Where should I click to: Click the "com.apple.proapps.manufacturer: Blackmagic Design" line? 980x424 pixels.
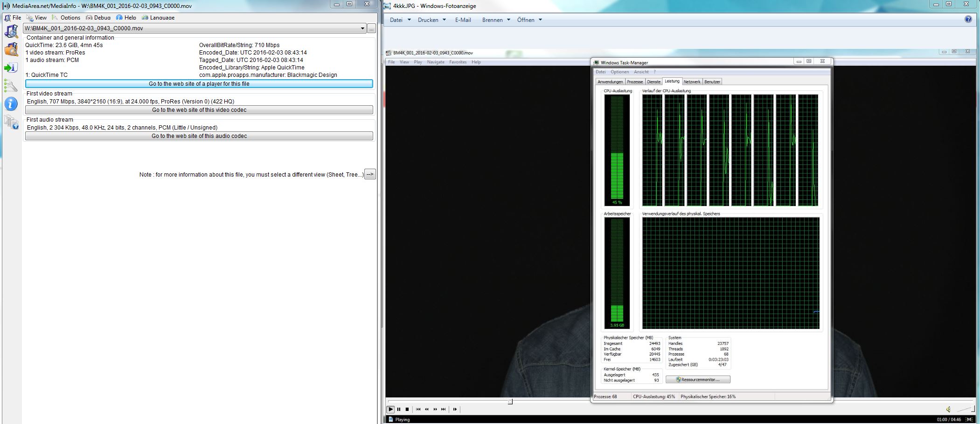[268, 75]
